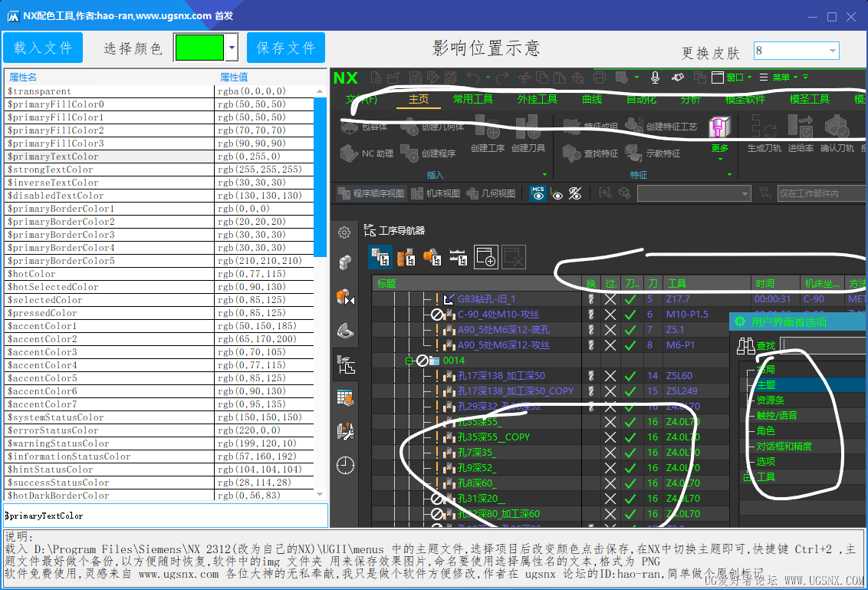Click the bottom $primaryTextColor input field
The width and height of the screenshot is (868, 590).
166,516
